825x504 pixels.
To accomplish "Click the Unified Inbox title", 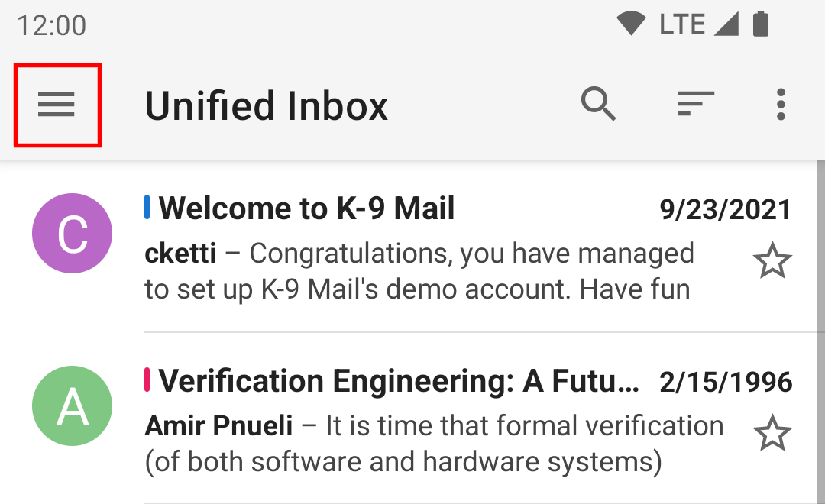I will [x=267, y=105].
